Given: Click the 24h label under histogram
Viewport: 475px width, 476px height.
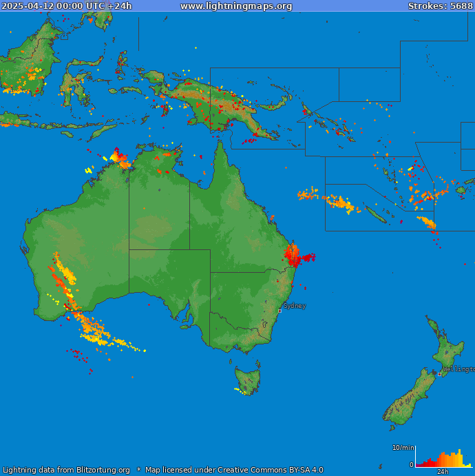Looking at the screenshot, I should coord(443,471).
